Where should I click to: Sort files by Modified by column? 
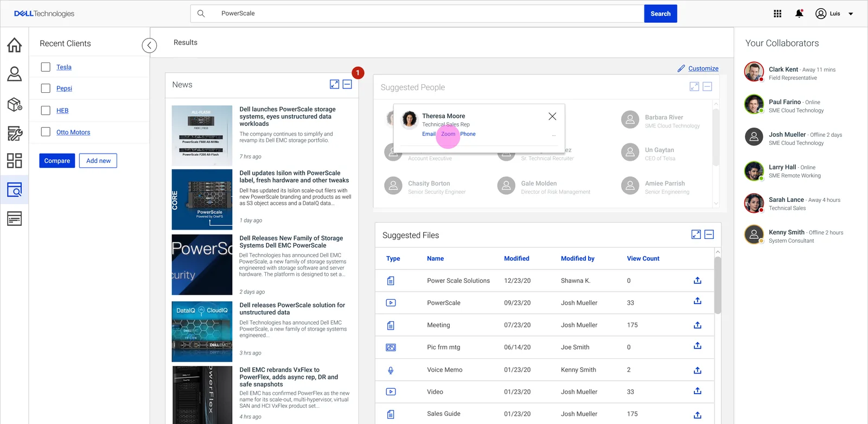click(578, 258)
